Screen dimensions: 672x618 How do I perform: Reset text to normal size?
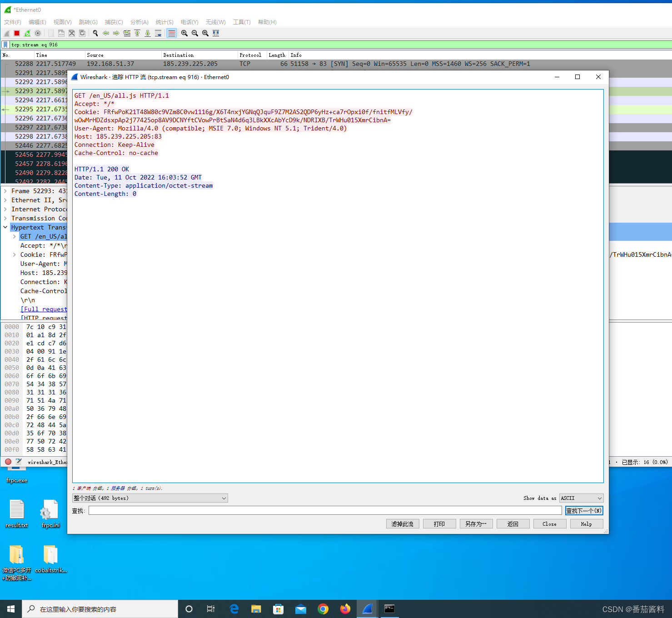pos(205,33)
